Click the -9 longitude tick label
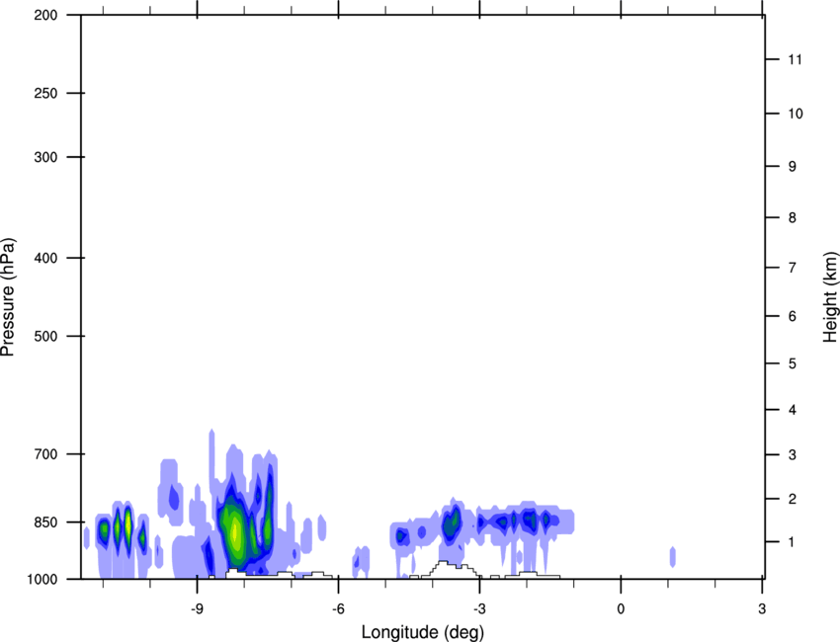Viewport: 840px width, 642px height. 197,609
